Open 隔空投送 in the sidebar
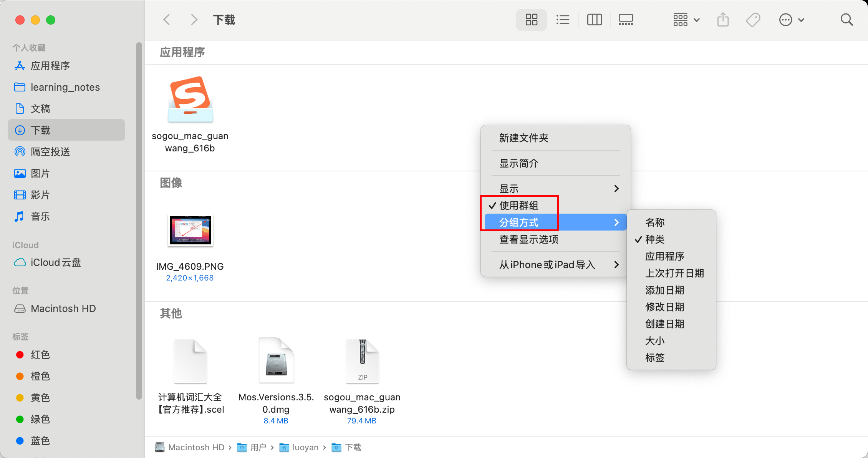The height and width of the screenshot is (458, 868). tap(50, 152)
